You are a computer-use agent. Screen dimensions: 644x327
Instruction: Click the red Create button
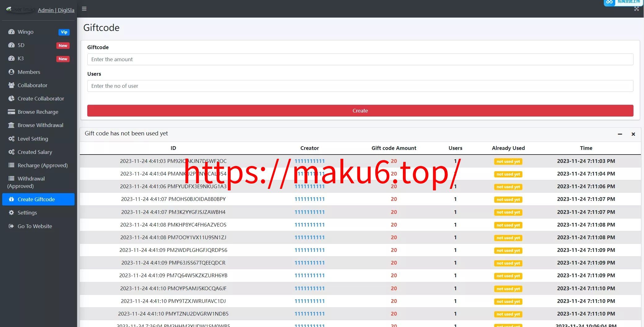coord(360,111)
